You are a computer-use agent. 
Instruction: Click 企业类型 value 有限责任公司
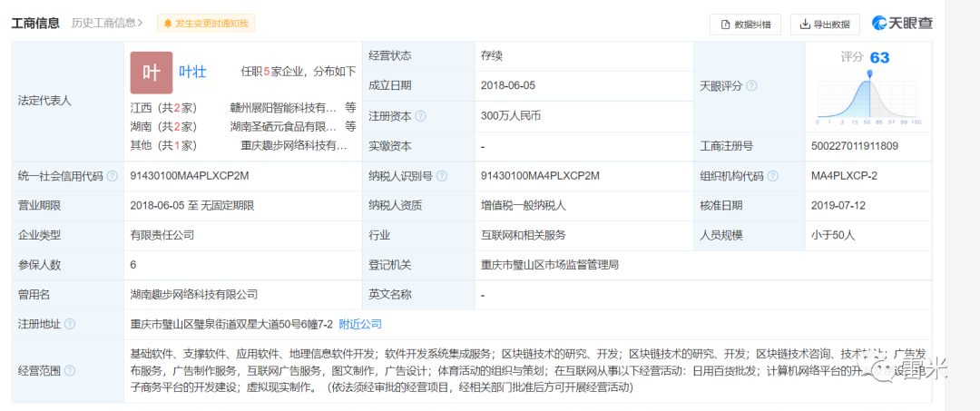point(162,236)
